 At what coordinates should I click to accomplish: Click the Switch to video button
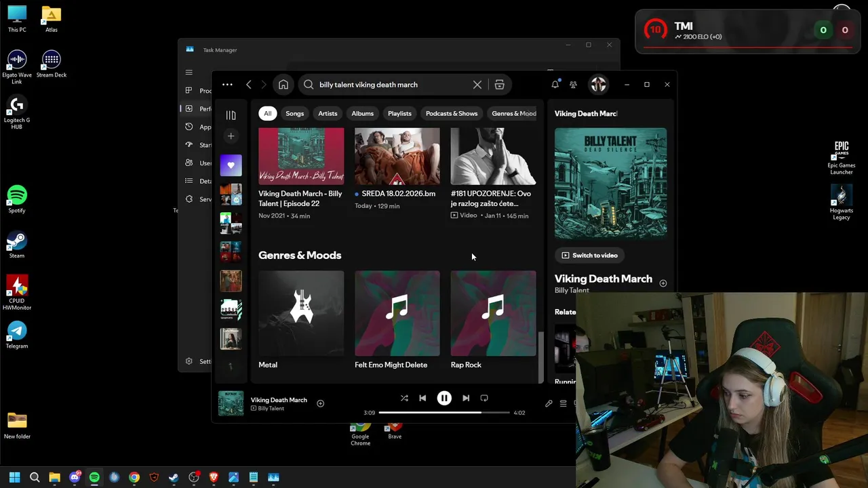590,256
